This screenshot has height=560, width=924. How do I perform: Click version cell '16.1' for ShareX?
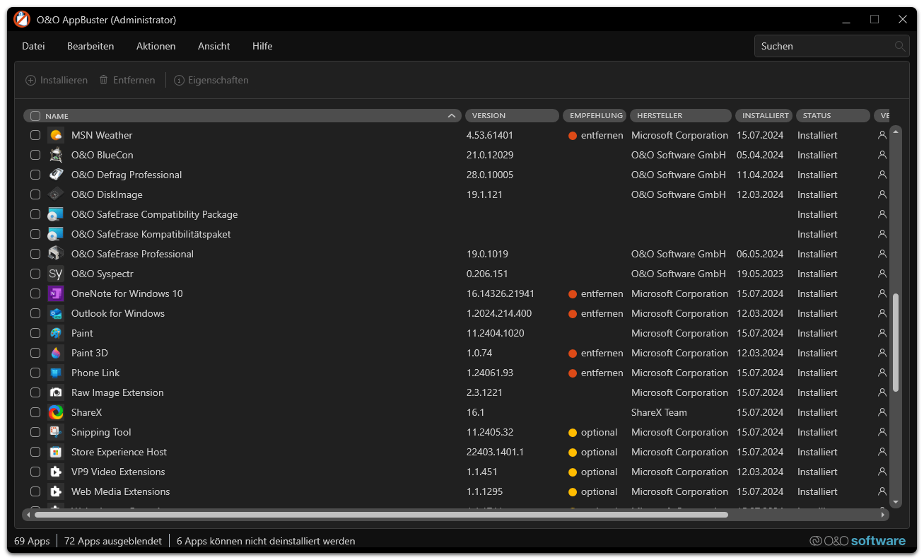point(476,412)
